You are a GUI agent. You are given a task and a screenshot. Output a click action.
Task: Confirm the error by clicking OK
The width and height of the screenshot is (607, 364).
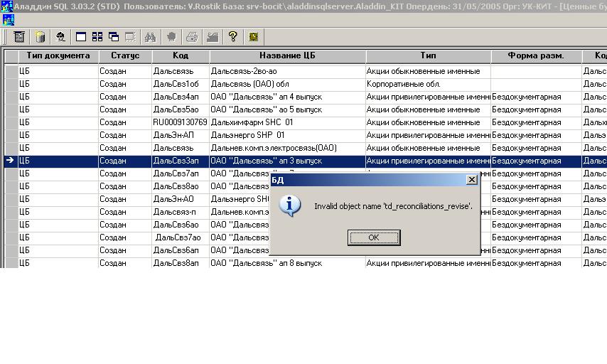[x=374, y=237]
